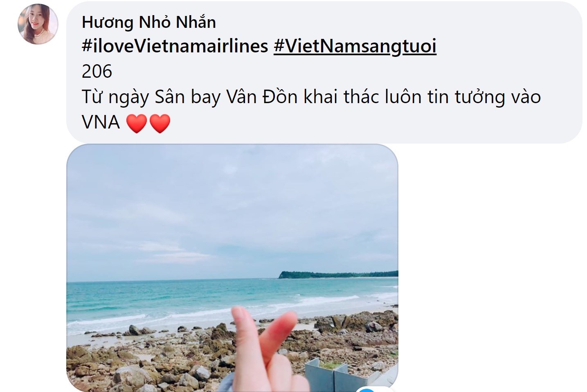Click the green headland in the photo
This screenshot has height=392, width=587.
(338, 275)
